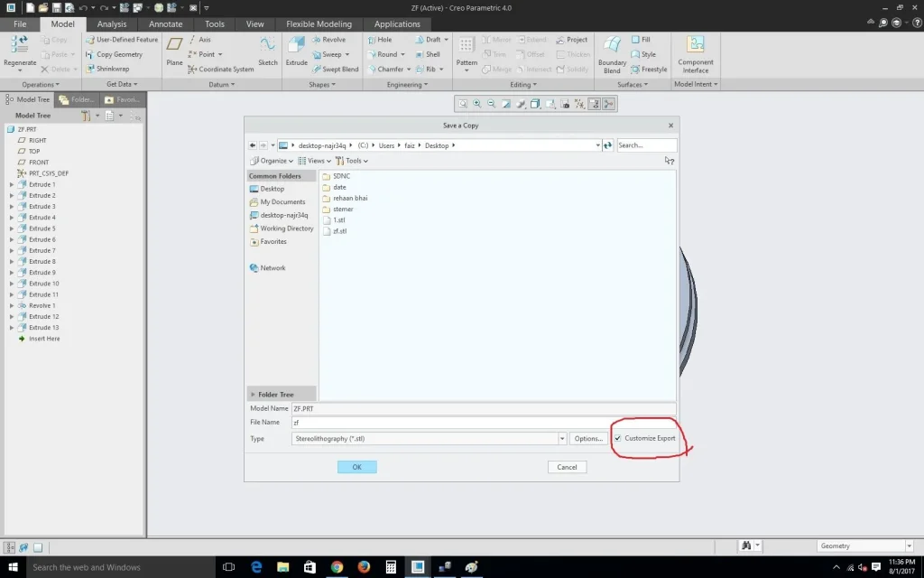924x578 pixels.
Task: Click the Rib tool
Action: (x=426, y=69)
